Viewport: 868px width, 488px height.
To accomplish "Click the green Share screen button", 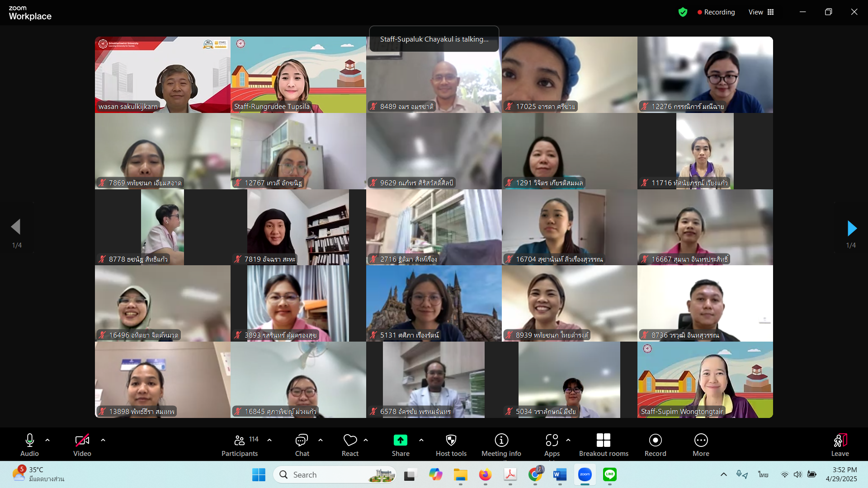I will [400, 441].
